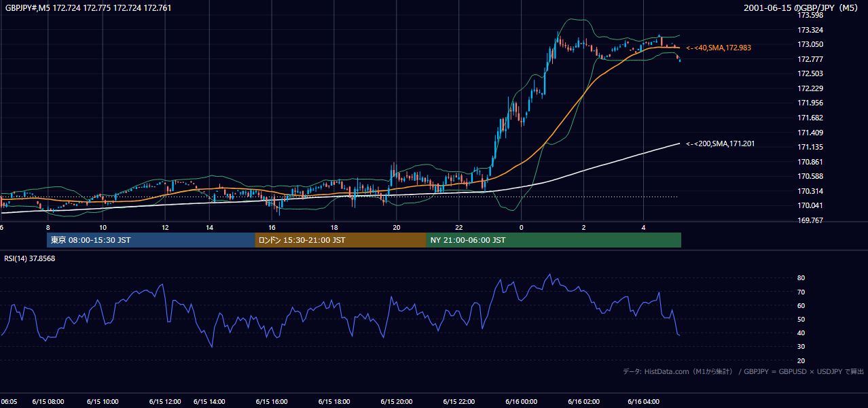Viewport: 868px width, 408px height.
Task: Click price axis value 173.324
Action: (810, 30)
